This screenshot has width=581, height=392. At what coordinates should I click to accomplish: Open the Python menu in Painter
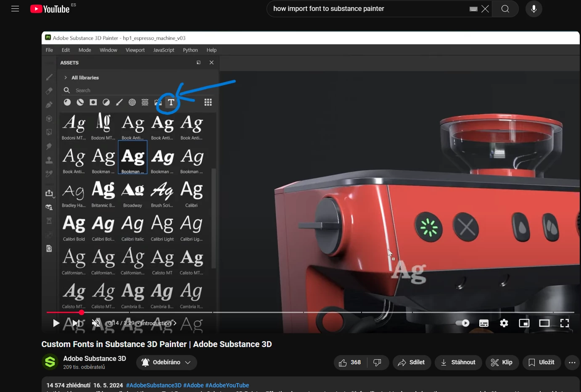pyautogui.click(x=190, y=50)
